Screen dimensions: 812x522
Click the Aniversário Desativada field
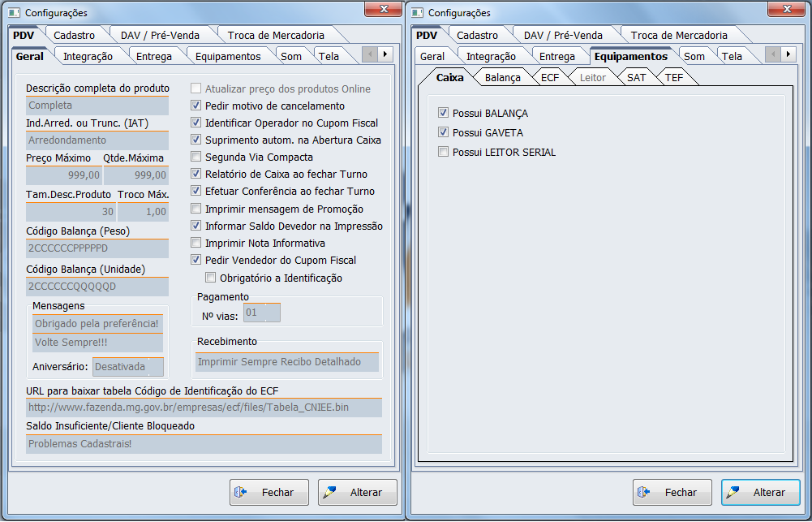127,367
